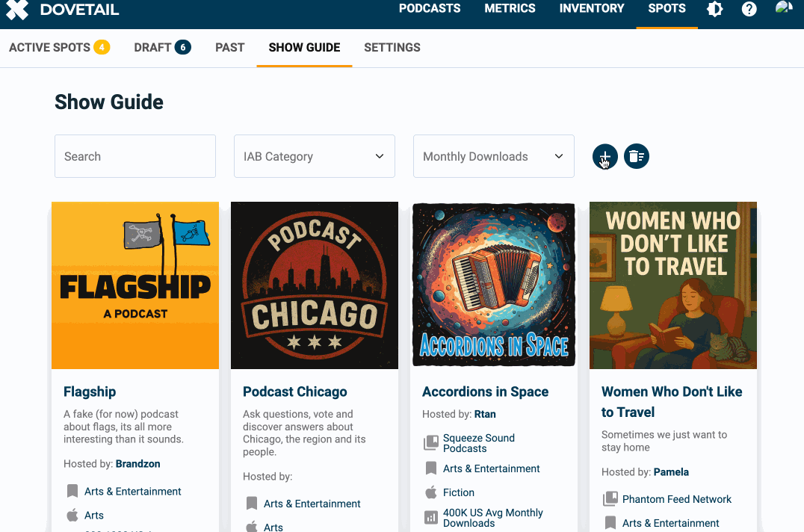The image size is (804, 532).
Task: Click the bookmark icon beside Arts & Entertainment under Podcast Chicago
Action: [252, 504]
